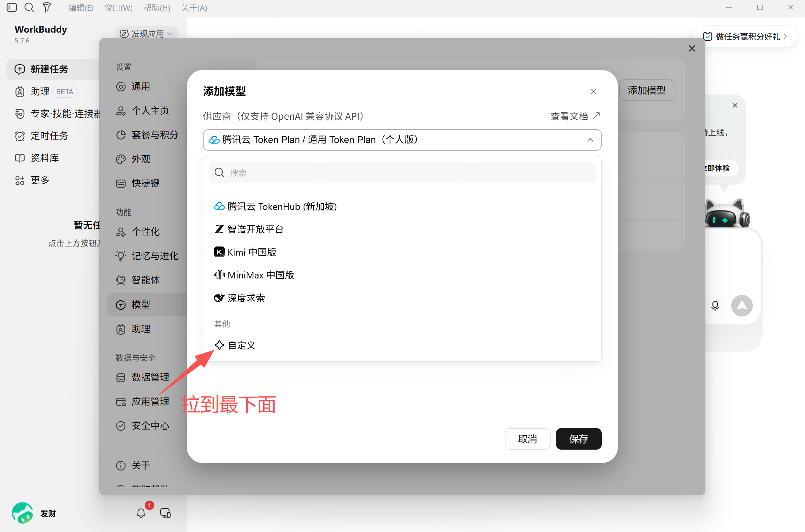This screenshot has height=532, width=805.
Task: Open 智能体 settings section
Action: point(147,280)
